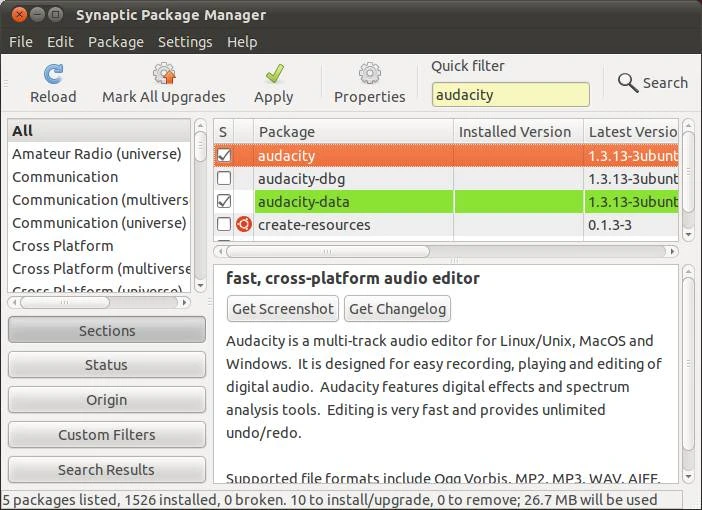
Task: Open the Edit menu
Action: tap(60, 42)
